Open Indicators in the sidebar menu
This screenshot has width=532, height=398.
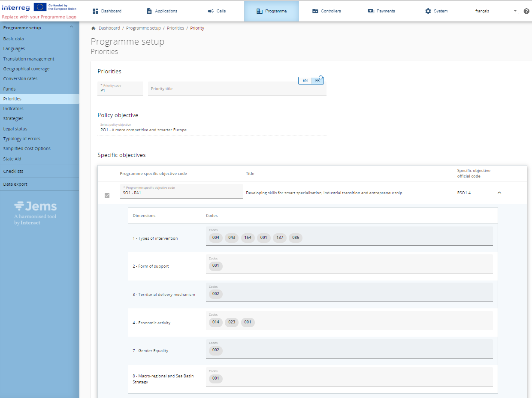[x=13, y=109]
